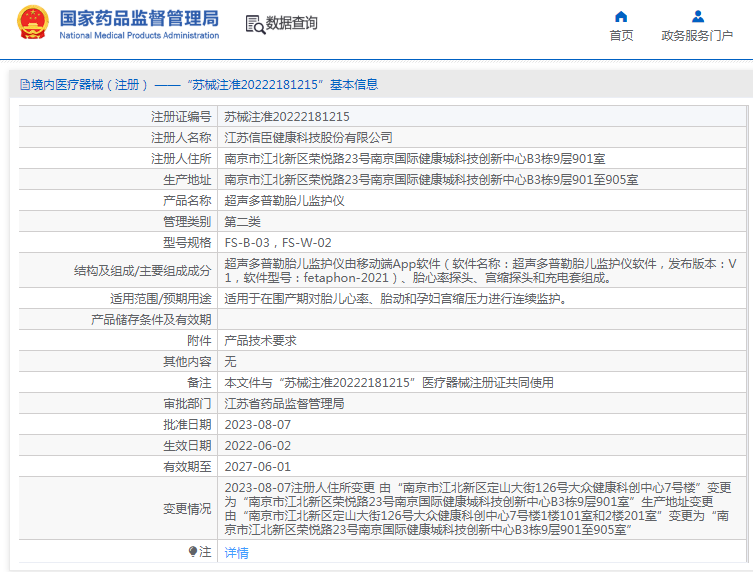Click National Medical Products Administration text
Image resolution: width=753 pixels, height=572 pixels.
139,36
